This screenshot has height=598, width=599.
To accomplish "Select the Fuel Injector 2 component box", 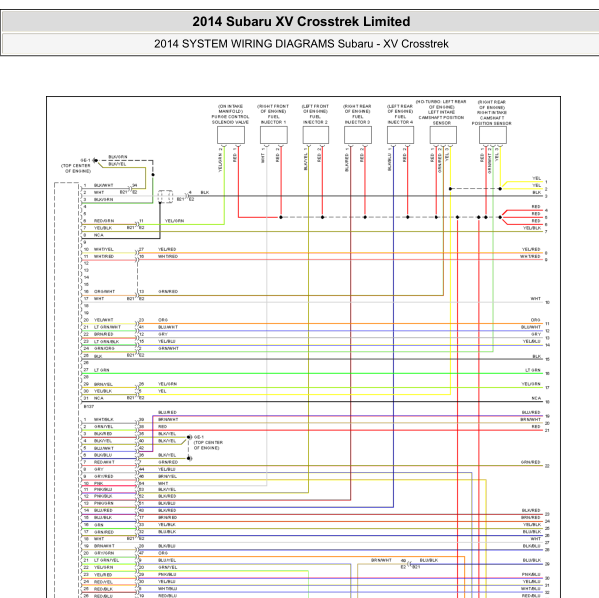I will point(316,135).
